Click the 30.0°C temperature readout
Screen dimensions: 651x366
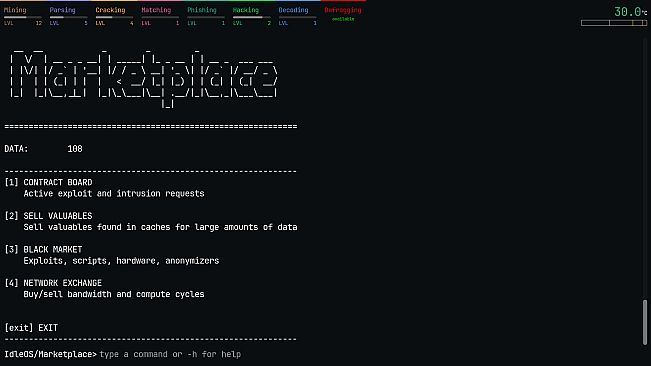(630, 12)
